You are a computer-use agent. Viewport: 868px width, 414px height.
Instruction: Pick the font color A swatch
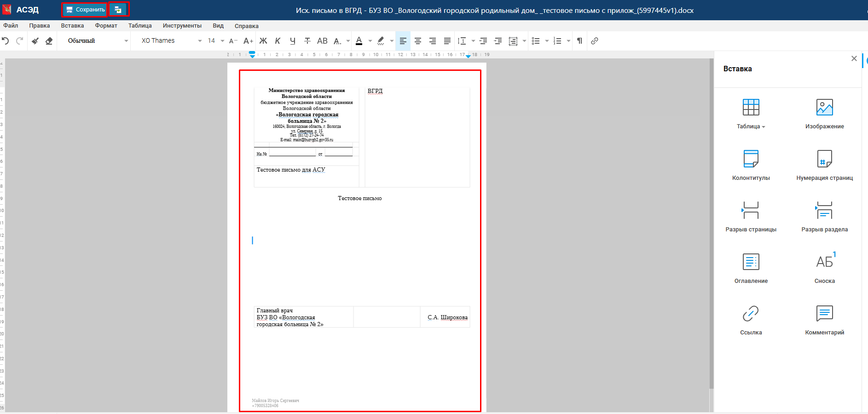point(359,41)
